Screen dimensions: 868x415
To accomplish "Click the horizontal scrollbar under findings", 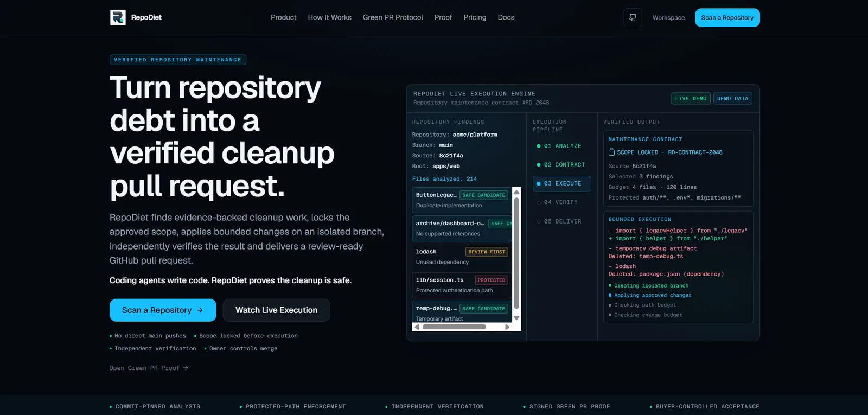I will (x=454, y=327).
